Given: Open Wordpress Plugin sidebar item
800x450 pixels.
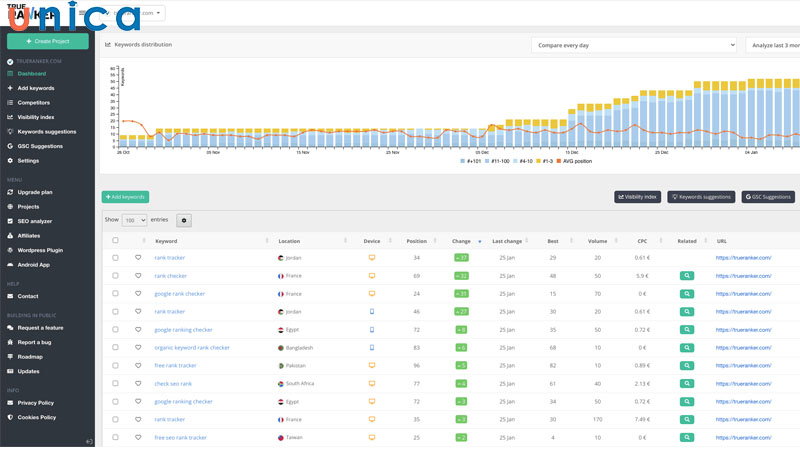Looking at the screenshot, I should 40,250.
